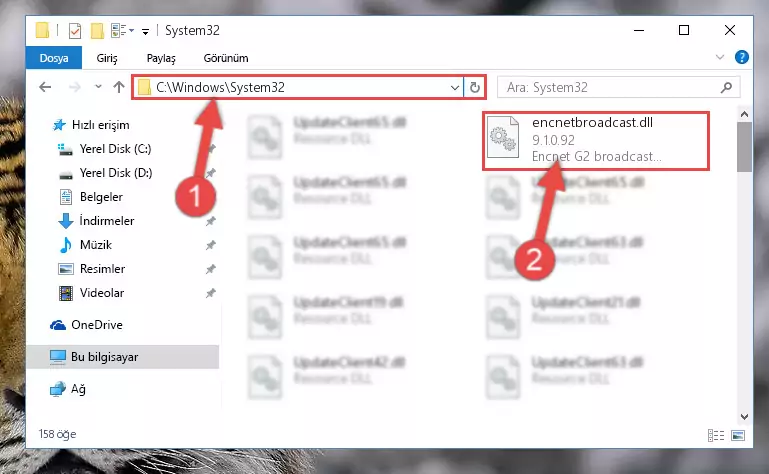This screenshot has width=769, height=474.
Task: Expand the ribbon chevron
Action: (x=719, y=57)
